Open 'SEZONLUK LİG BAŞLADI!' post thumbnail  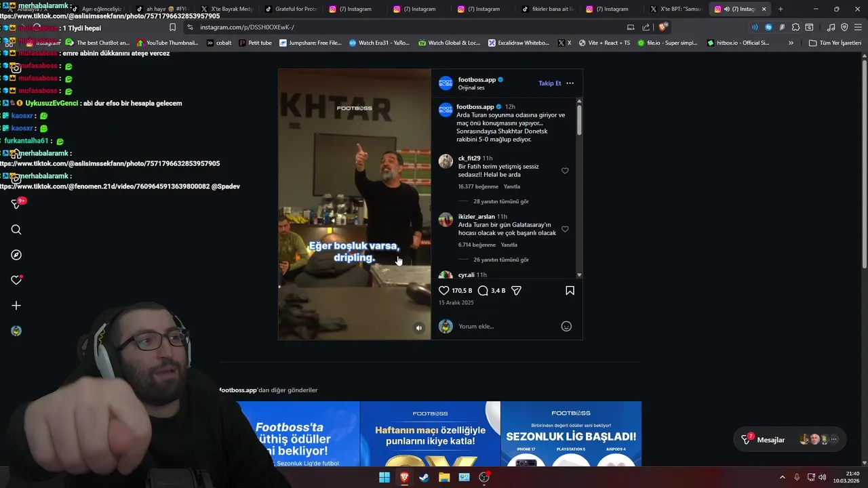[571, 434]
